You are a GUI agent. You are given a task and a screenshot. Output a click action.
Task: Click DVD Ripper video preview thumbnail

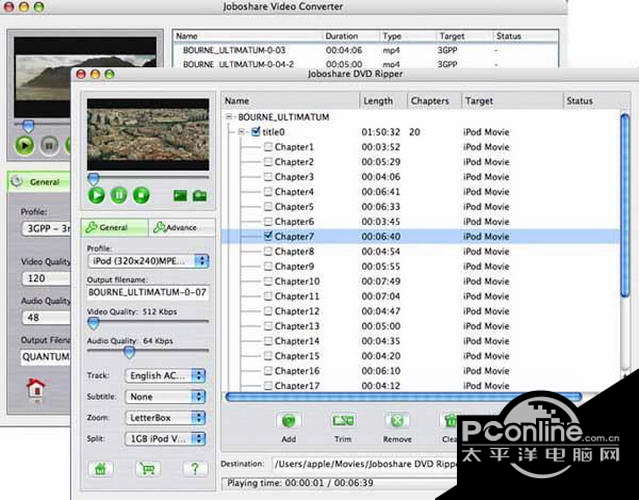148,134
